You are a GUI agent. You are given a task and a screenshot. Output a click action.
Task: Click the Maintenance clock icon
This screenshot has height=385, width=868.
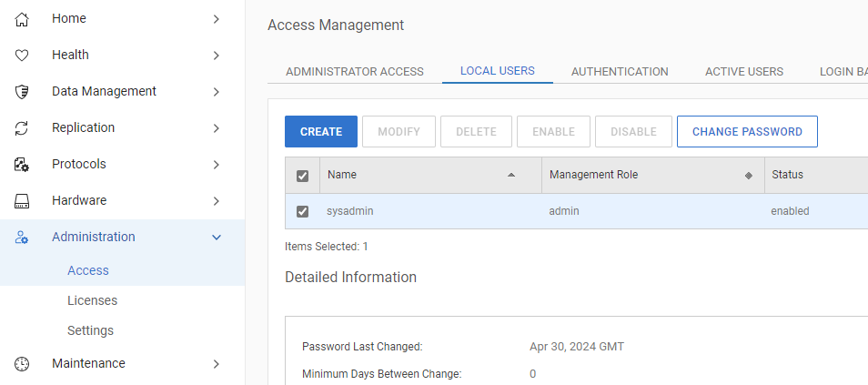tap(23, 363)
